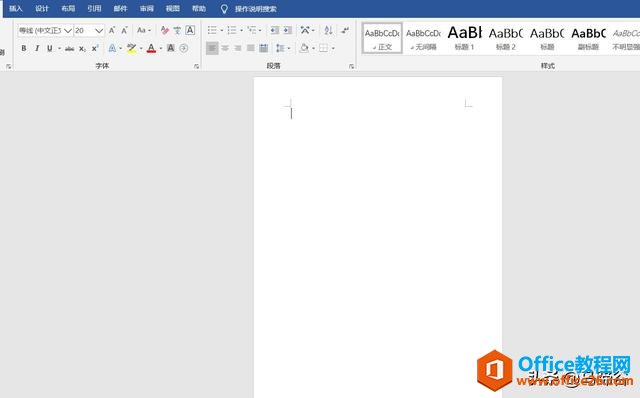Click paragraph shading paint bucket
The image size is (640, 398).
click(x=304, y=48)
